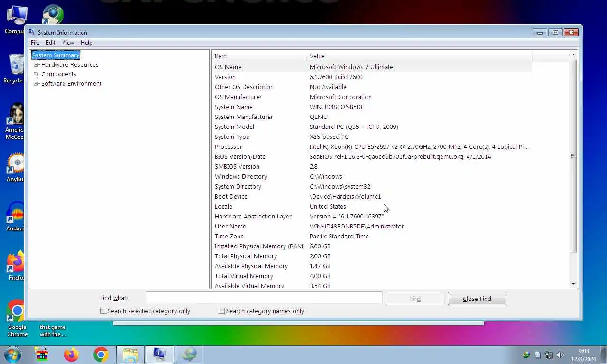The height and width of the screenshot is (364, 607).
Task: Click the value 'Pacific Standard Time'
Action: pyautogui.click(x=339, y=236)
